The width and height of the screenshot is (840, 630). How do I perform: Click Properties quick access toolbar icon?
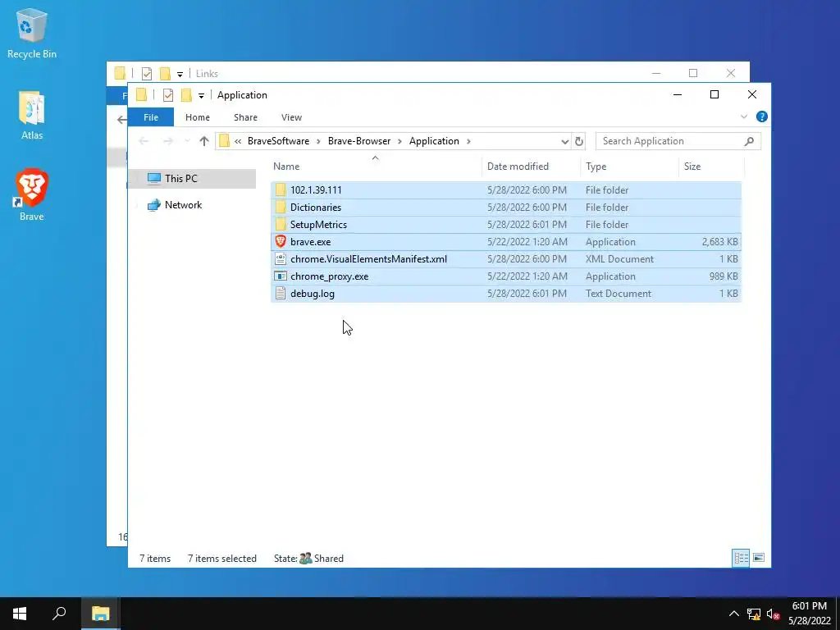tap(167, 95)
